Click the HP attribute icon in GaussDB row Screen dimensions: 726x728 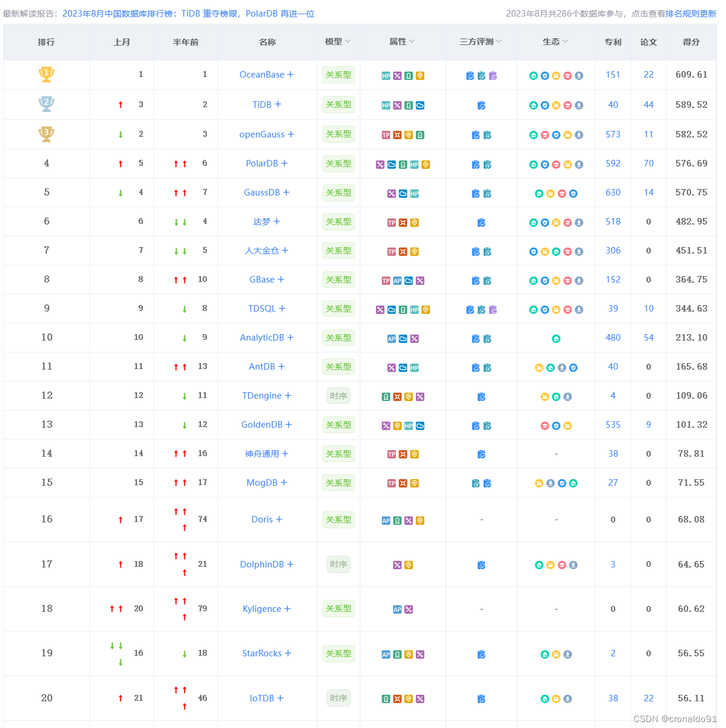click(x=414, y=194)
